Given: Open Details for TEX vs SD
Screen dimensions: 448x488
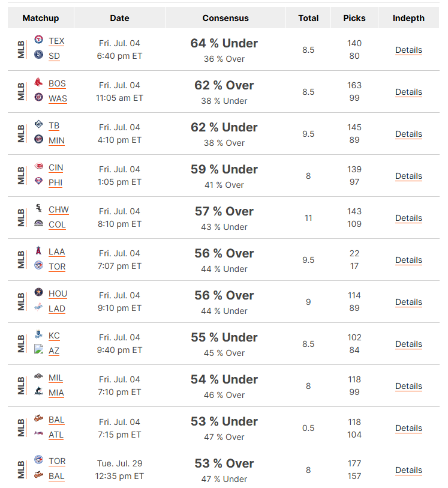Looking at the screenshot, I should [408, 50].
